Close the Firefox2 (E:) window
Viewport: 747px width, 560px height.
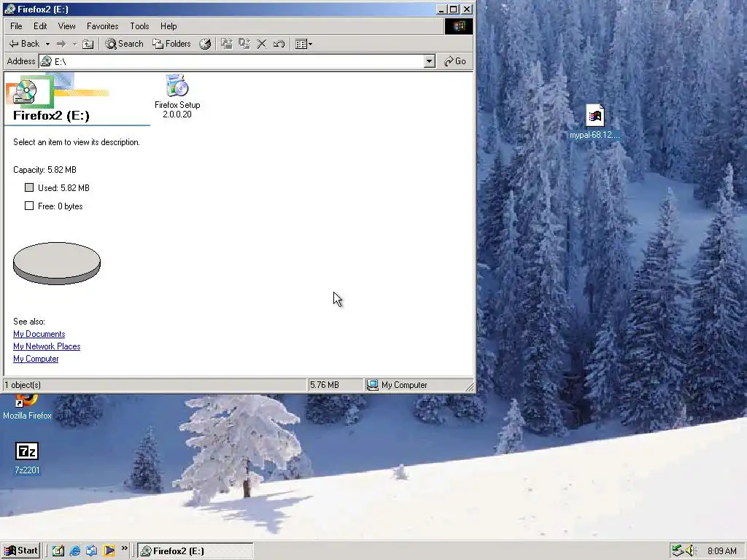467,9
